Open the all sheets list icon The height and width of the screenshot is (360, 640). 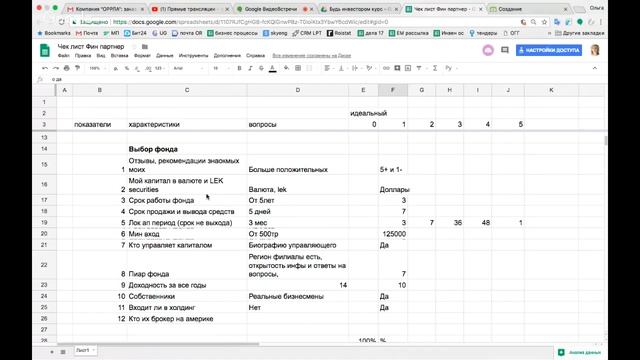click(63, 351)
